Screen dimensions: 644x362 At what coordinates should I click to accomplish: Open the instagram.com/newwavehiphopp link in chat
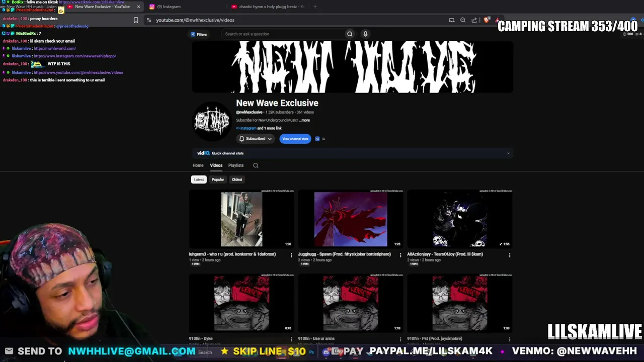(x=75, y=56)
